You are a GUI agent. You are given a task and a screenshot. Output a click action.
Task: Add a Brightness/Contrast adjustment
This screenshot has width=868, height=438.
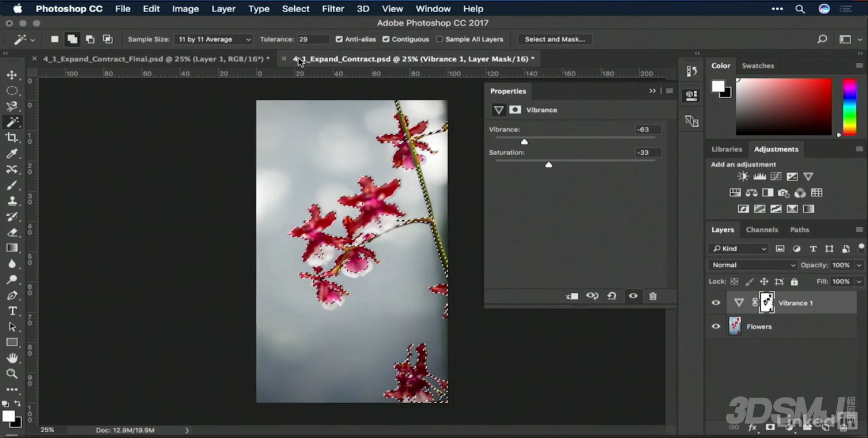[x=743, y=176]
